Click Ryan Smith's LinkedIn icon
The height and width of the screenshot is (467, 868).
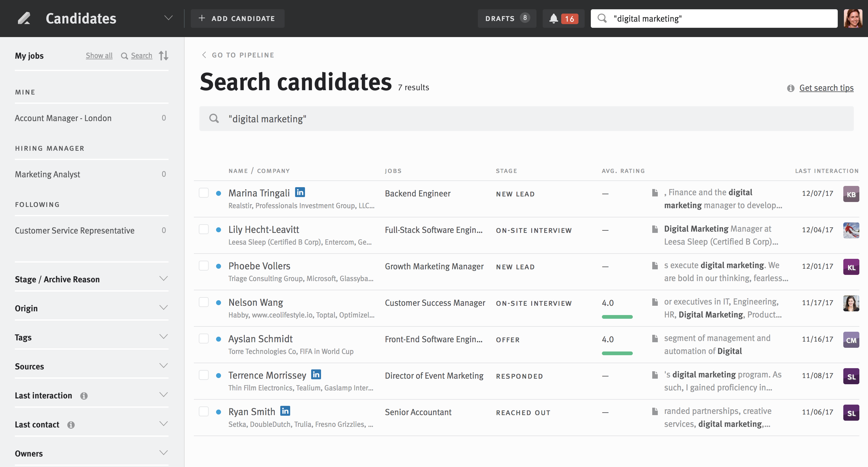[x=285, y=411]
